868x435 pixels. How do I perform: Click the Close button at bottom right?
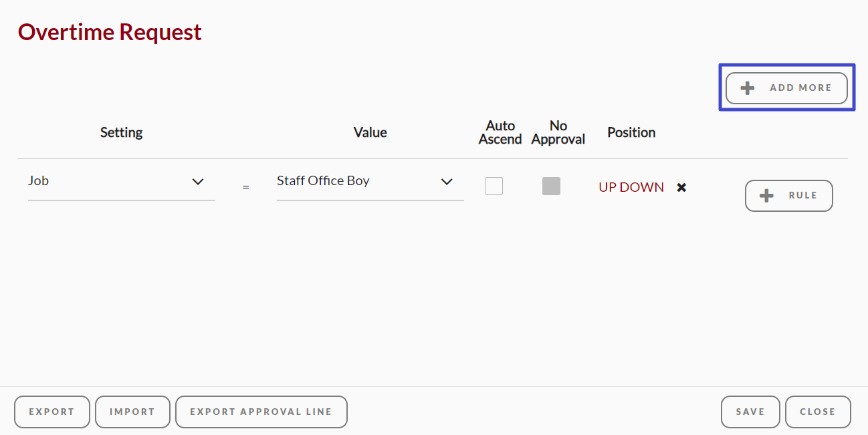(818, 412)
